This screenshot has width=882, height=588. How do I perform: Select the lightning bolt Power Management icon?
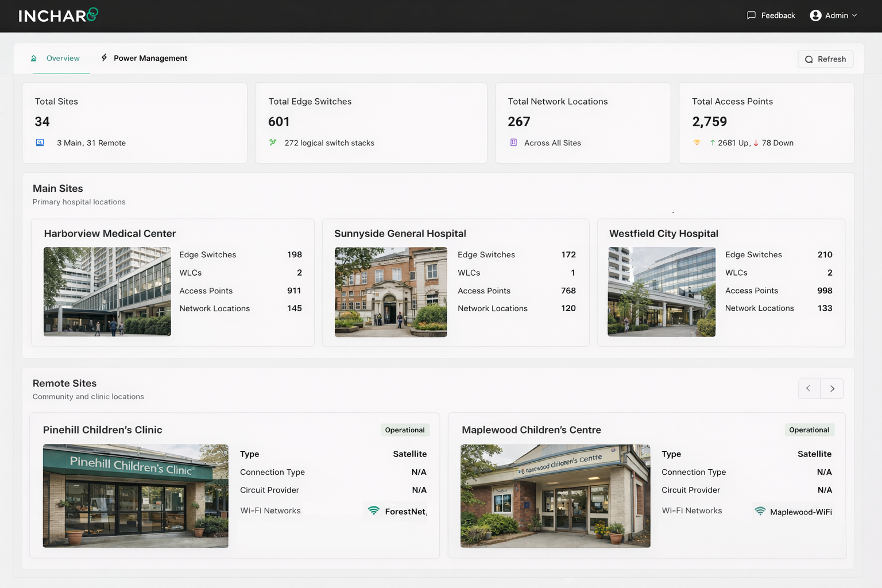click(104, 57)
